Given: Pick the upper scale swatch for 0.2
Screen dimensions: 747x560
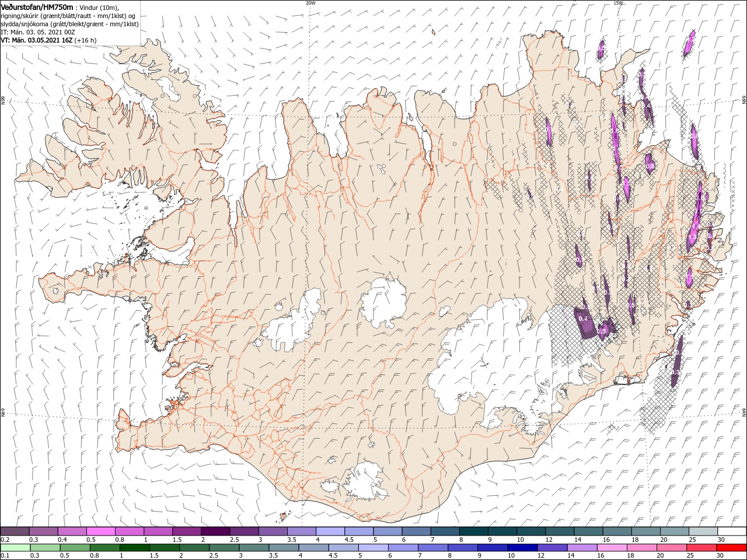Looking at the screenshot, I should [15, 531].
